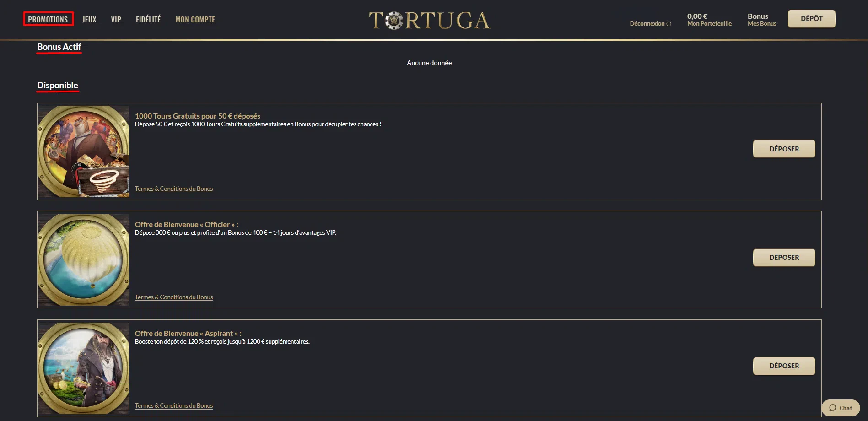This screenshot has height=421, width=868.
Task: Go to the VIP section
Action: (x=116, y=19)
